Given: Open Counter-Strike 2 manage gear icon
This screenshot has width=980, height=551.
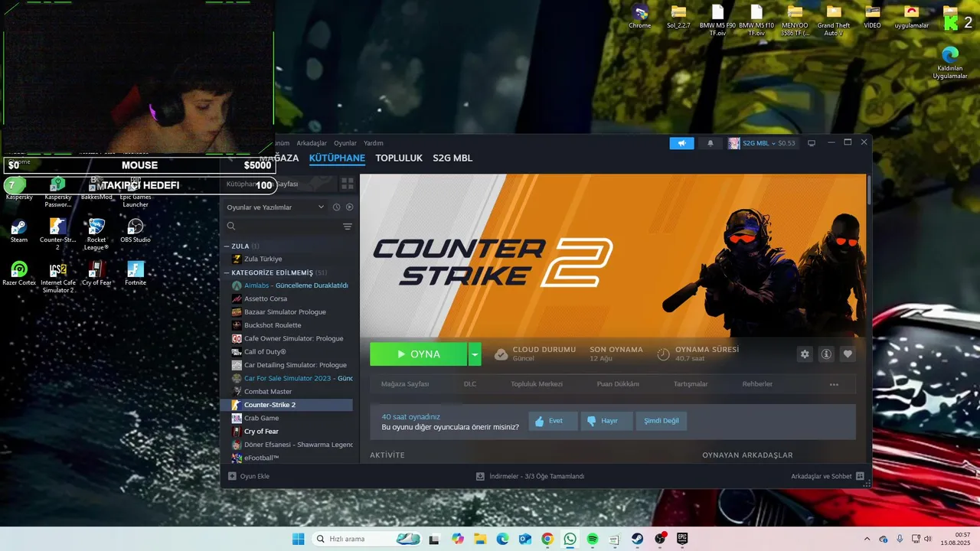Looking at the screenshot, I should [x=804, y=354].
